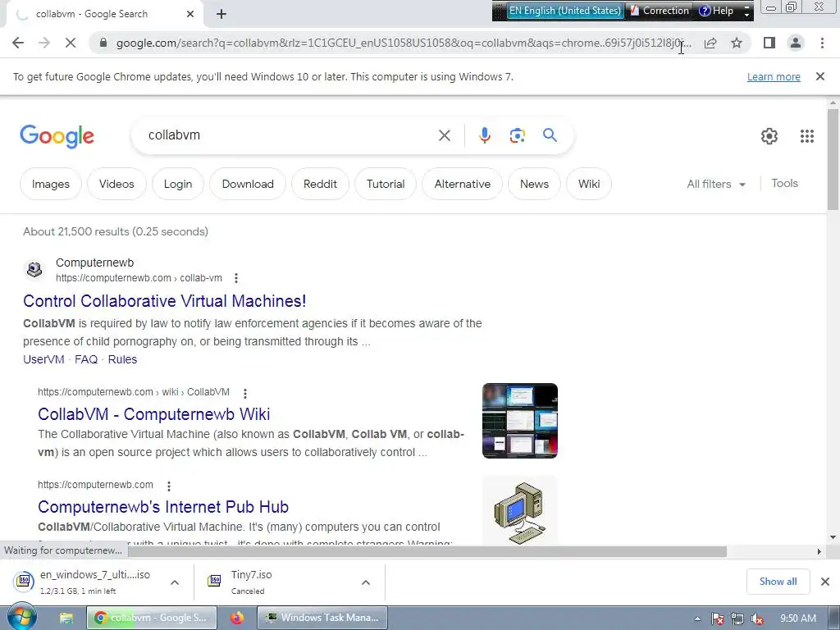Close the downloads shelf
Image resolution: width=840 pixels, height=630 pixels.
(x=825, y=582)
